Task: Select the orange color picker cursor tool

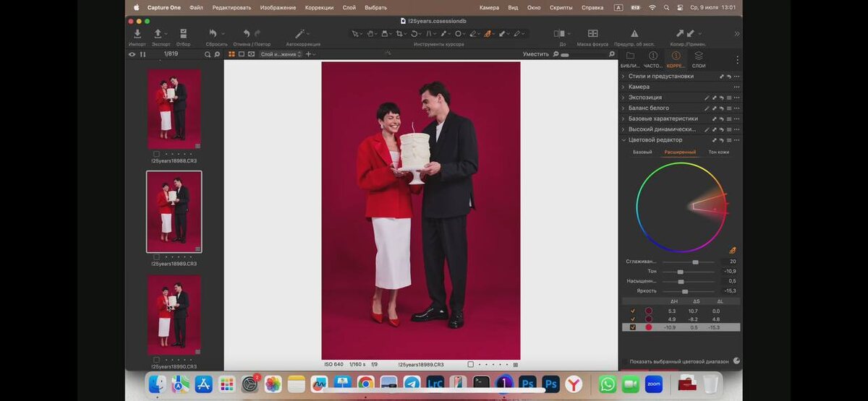Action: [488, 34]
